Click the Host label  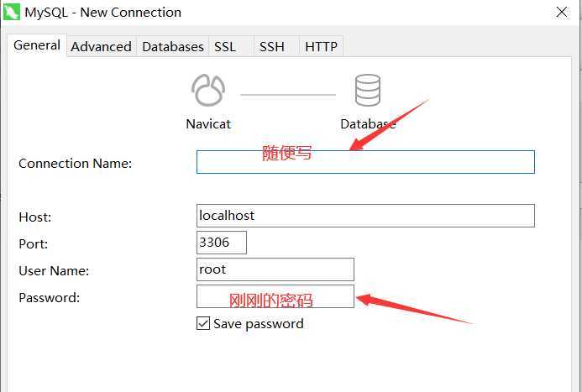pos(35,217)
